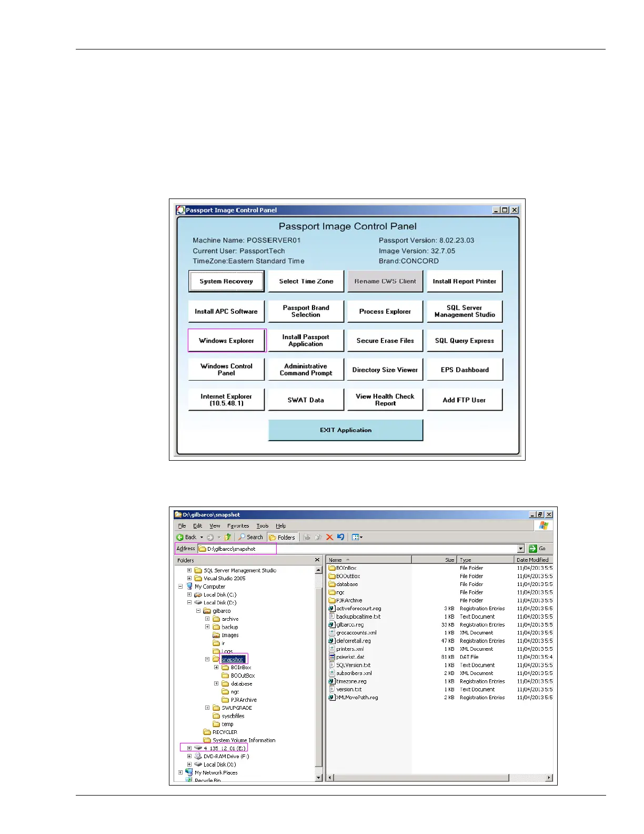This screenshot has height=834, width=644.
Task: Collapse the snapshot folder node
Action: [207, 659]
